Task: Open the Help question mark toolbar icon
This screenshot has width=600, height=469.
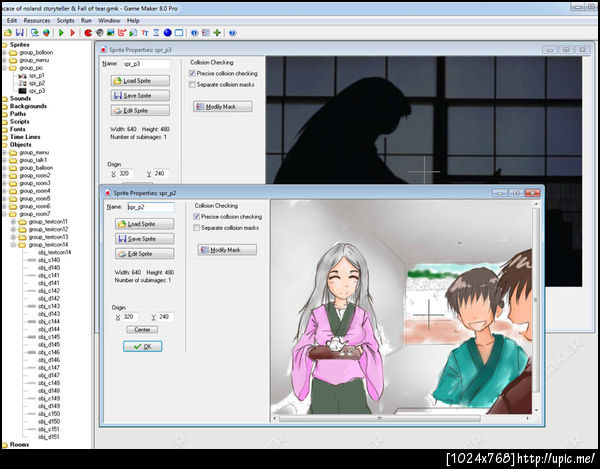Action: click(x=232, y=33)
